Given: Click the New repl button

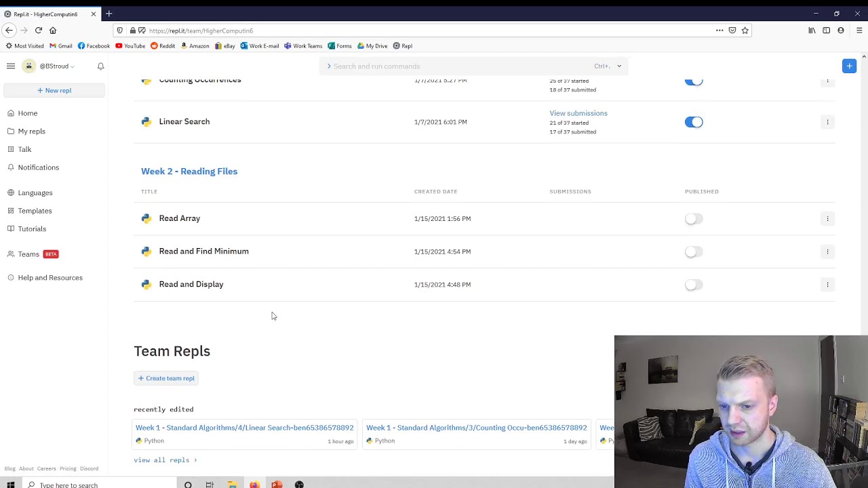Looking at the screenshot, I should tap(54, 90).
